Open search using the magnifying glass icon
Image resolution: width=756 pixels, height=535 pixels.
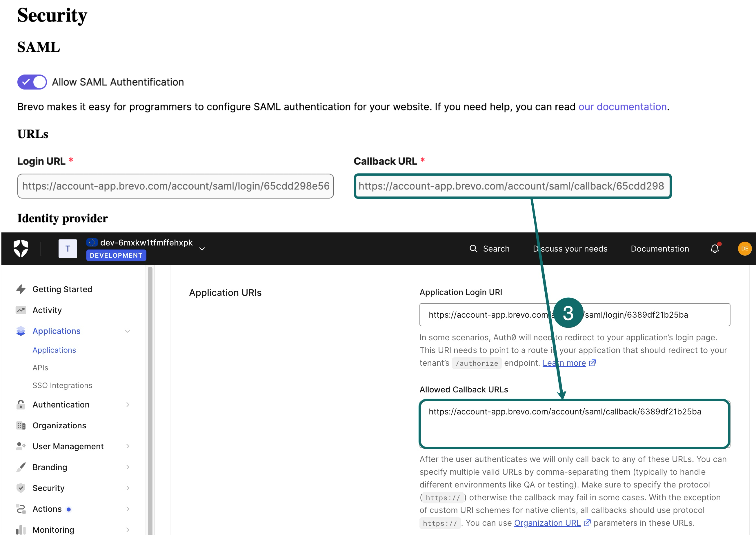tap(474, 248)
